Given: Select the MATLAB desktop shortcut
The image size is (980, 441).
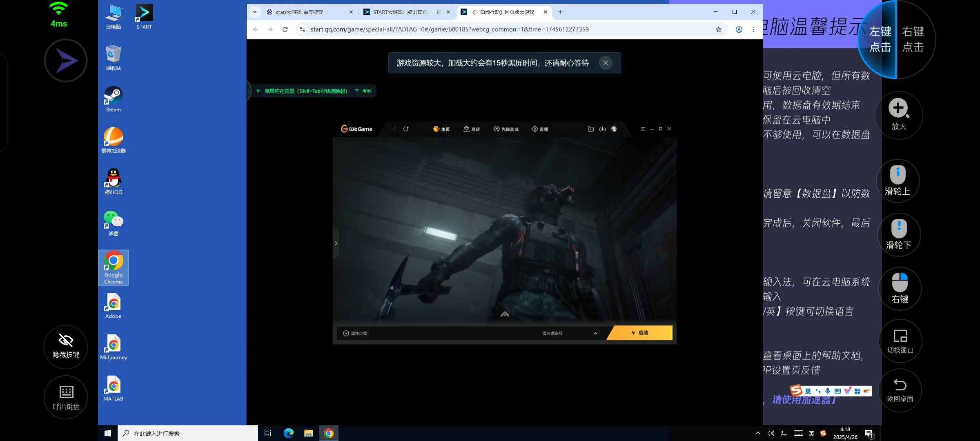Looking at the screenshot, I should pyautogui.click(x=114, y=389).
